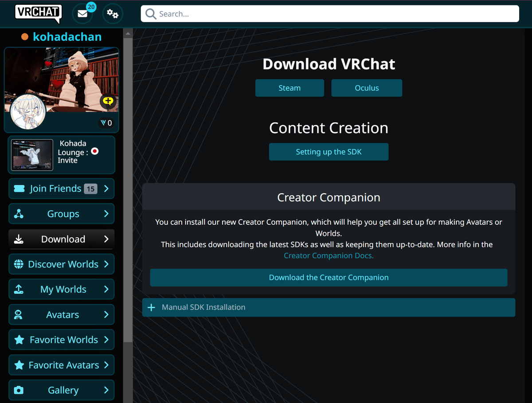Click the kohadachan username link

point(67,37)
